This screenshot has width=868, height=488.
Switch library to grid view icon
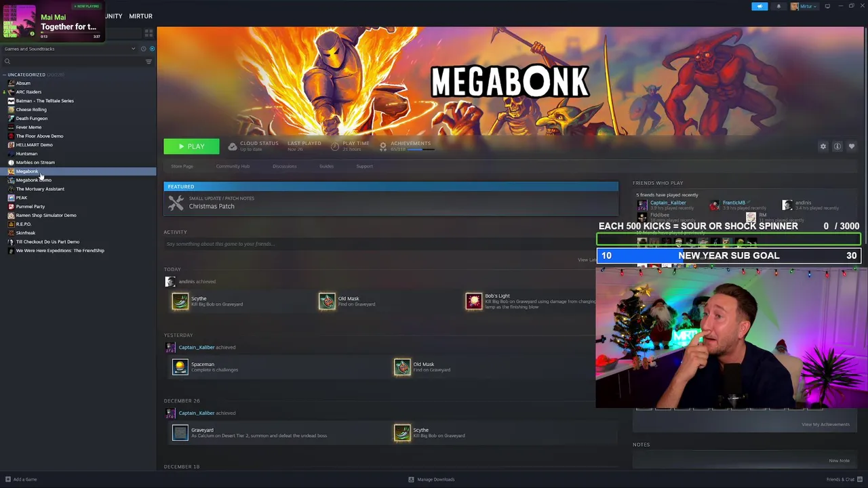(149, 33)
